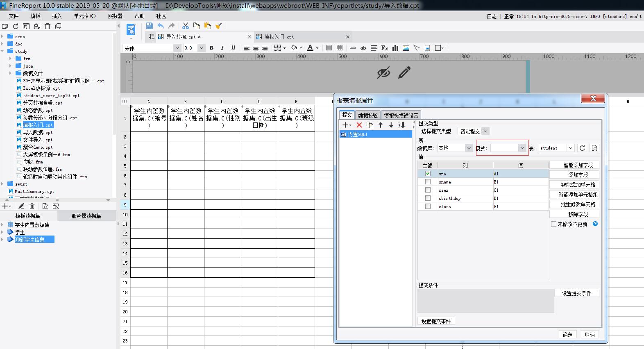Open the 模板 menu in the menu bar
Viewport: 644px width, 349px height.
pos(35,16)
